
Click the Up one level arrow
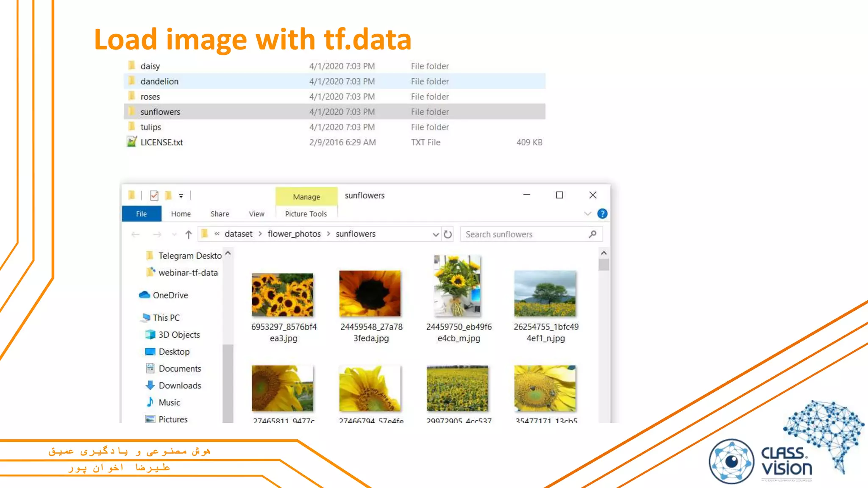pos(189,234)
